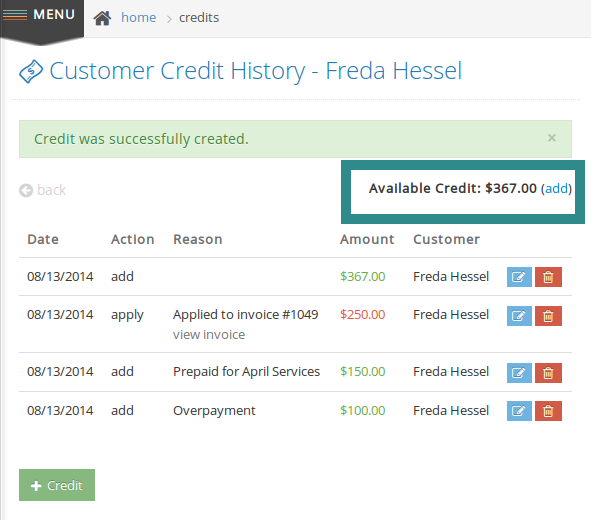The image size is (591, 520).
Task: Click the add link next to Available Credit
Action: tap(556, 188)
